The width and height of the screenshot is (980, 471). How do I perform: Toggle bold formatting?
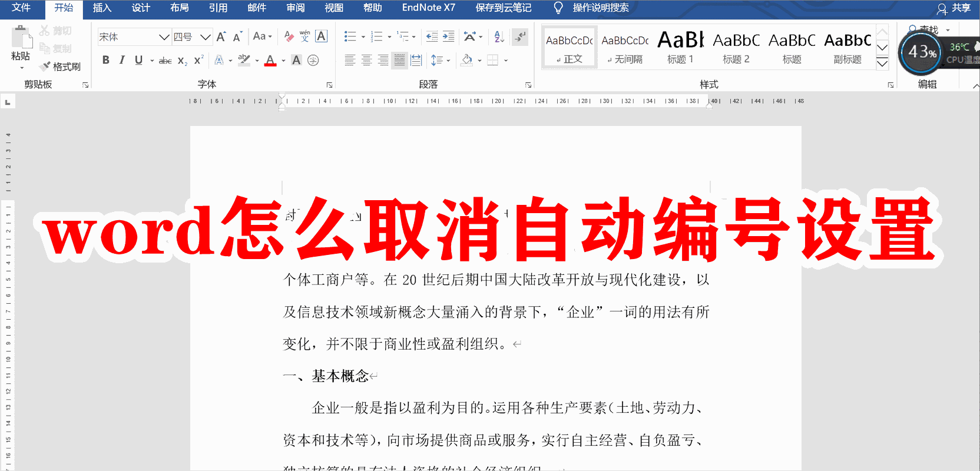[106, 60]
